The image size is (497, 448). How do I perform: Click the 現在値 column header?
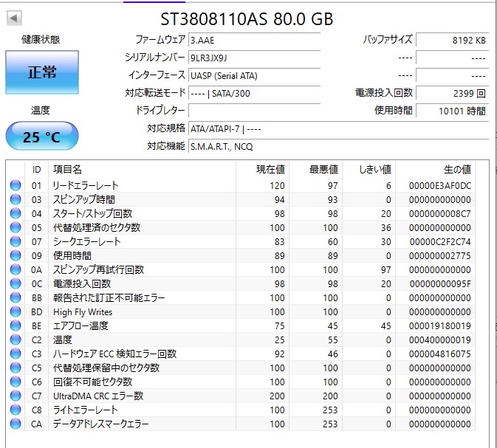click(262, 170)
